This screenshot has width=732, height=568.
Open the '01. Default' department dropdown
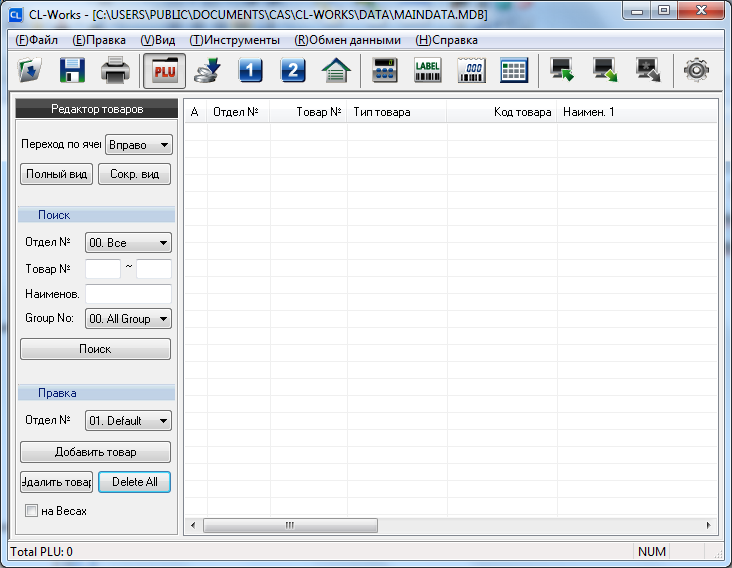[128, 421]
